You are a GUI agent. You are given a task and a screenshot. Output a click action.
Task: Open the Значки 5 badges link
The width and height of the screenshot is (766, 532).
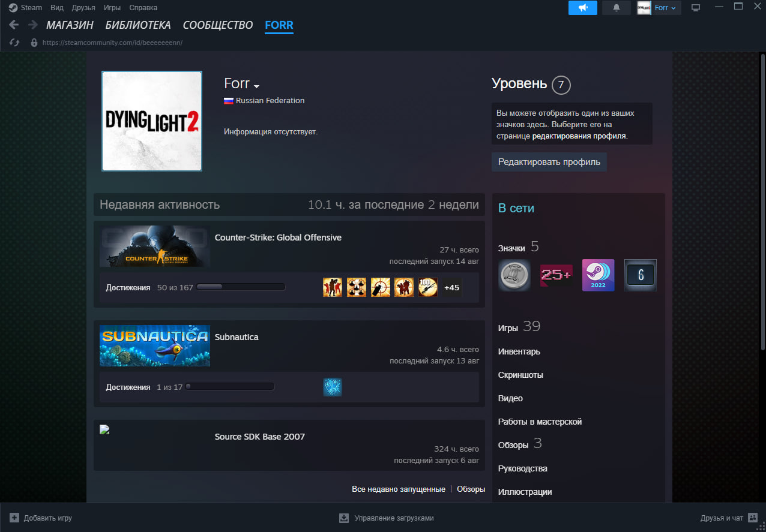tap(519, 247)
